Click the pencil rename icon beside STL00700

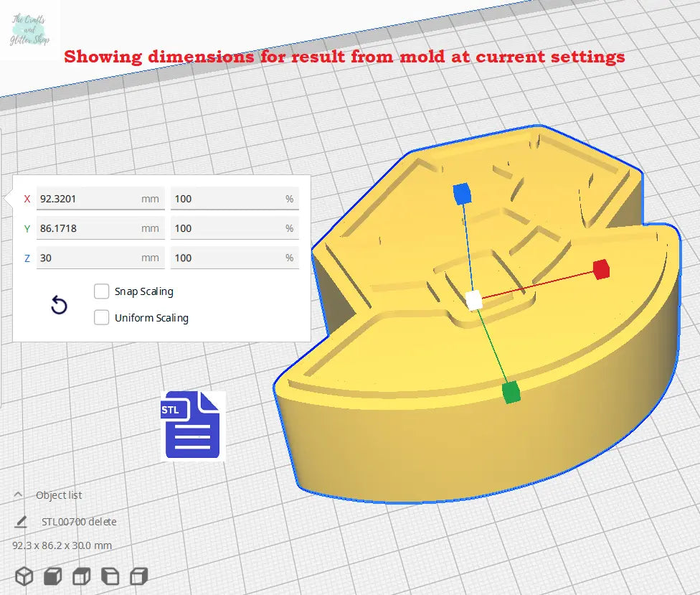pyautogui.click(x=22, y=522)
